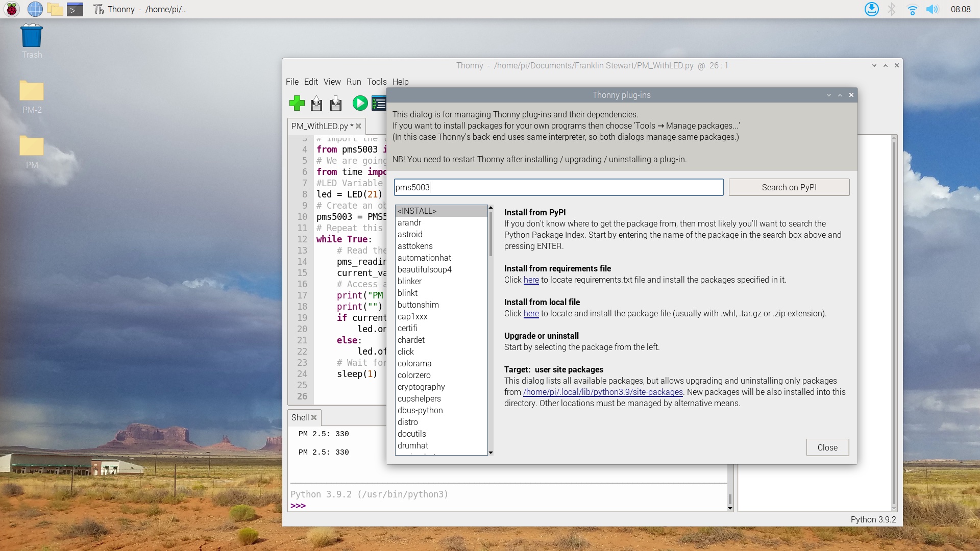Open the Help menu in Thonny

[400, 82]
